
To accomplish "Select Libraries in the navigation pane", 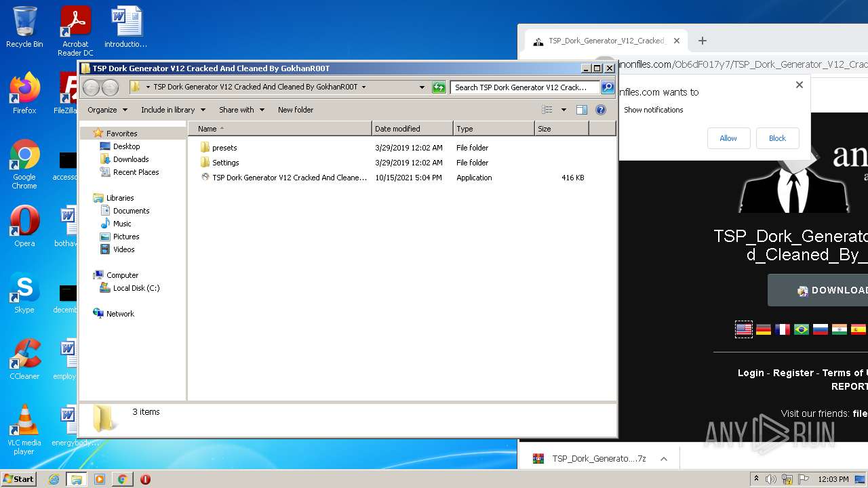I will coord(120,198).
